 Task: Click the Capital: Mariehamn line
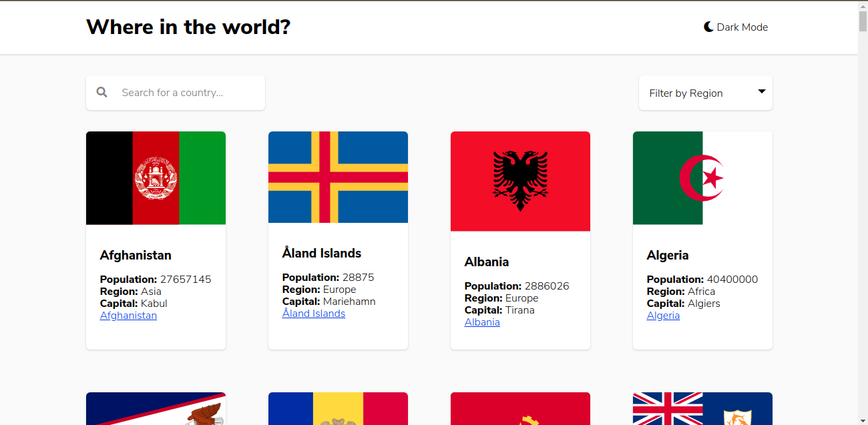329,302
